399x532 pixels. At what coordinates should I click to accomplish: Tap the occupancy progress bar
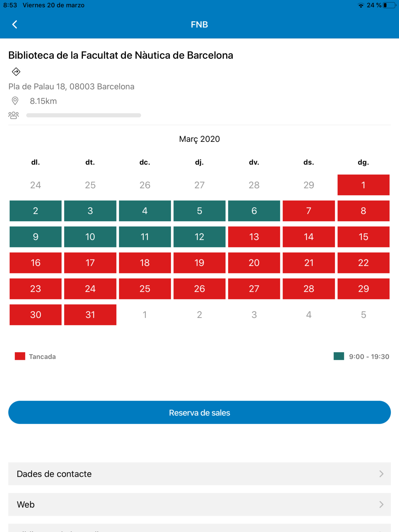coord(84,115)
